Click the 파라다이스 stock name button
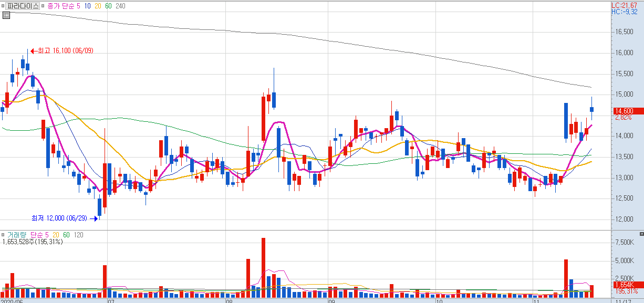Image resolution: width=644 pixels, height=303 pixels. click(23, 6)
